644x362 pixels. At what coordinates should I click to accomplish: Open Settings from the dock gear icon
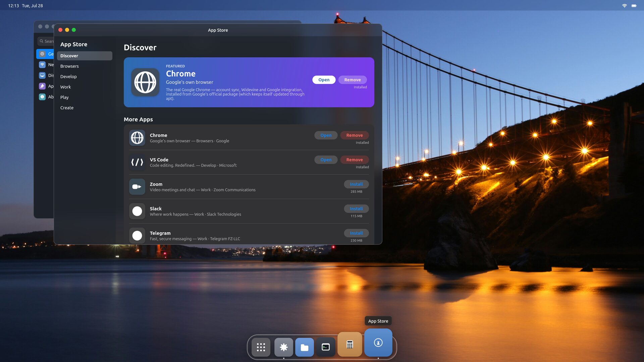(x=284, y=347)
